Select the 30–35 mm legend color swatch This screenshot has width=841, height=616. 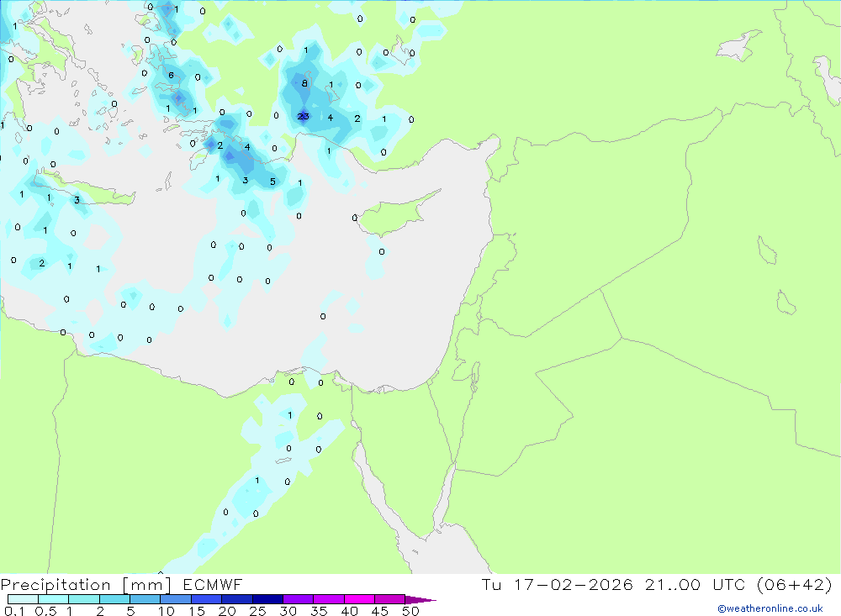tap(298, 599)
